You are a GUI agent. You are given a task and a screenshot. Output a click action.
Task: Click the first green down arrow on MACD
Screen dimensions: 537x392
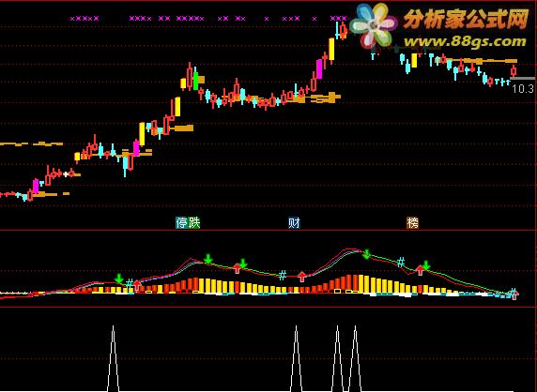119,279
